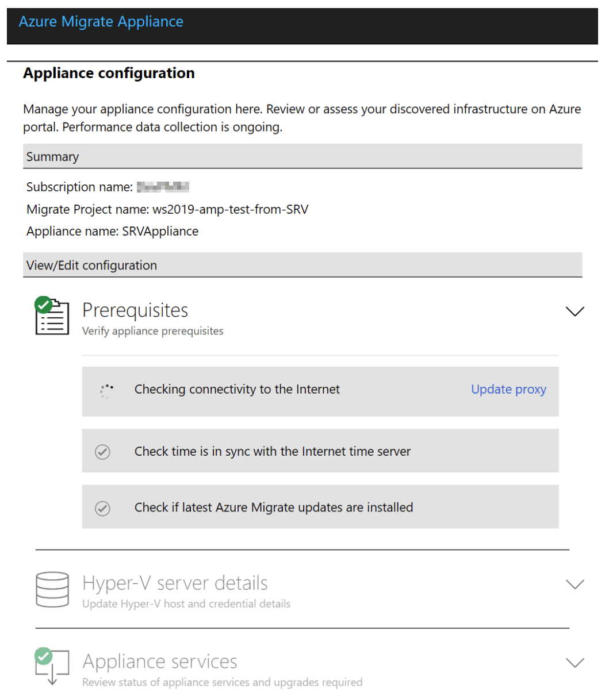This screenshot has height=700, width=605.
Task: Click the Appliance services download icon
Action: click(x=52, y=667)
